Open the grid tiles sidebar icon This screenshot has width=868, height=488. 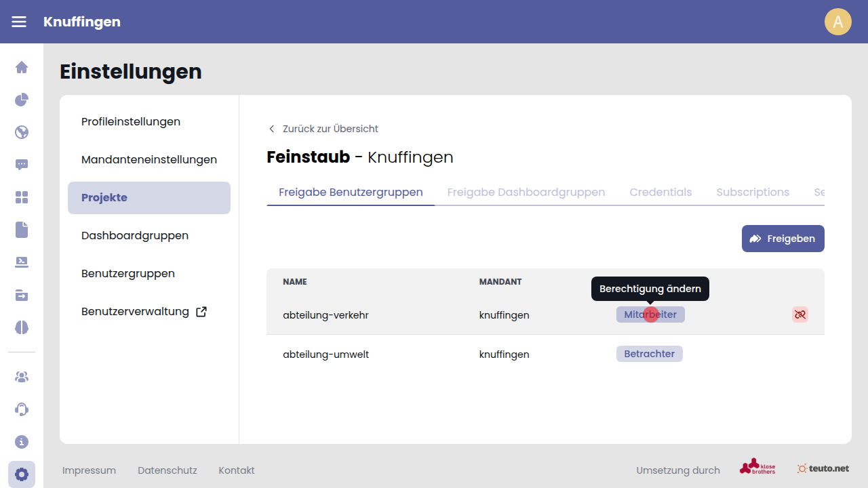[22, 197]
